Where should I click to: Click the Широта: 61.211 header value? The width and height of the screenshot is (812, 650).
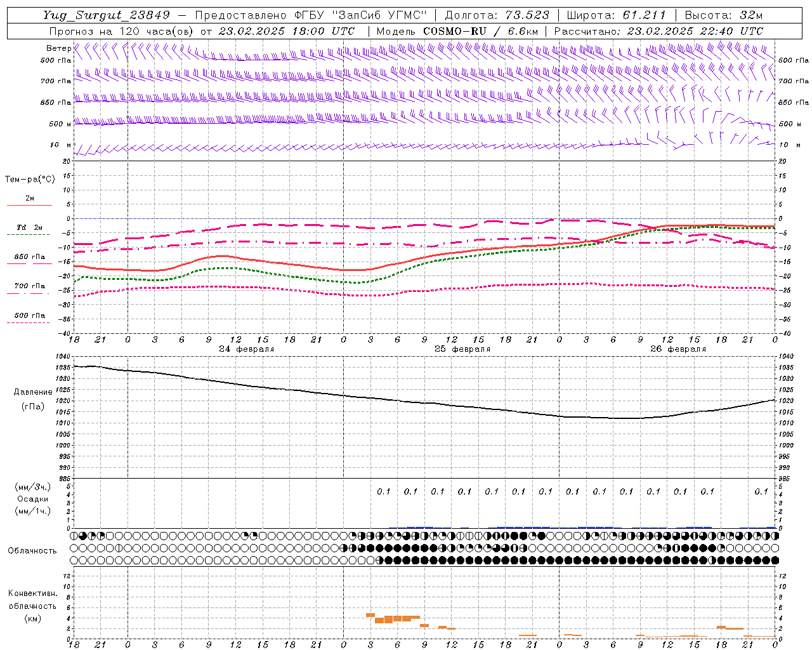616,15
